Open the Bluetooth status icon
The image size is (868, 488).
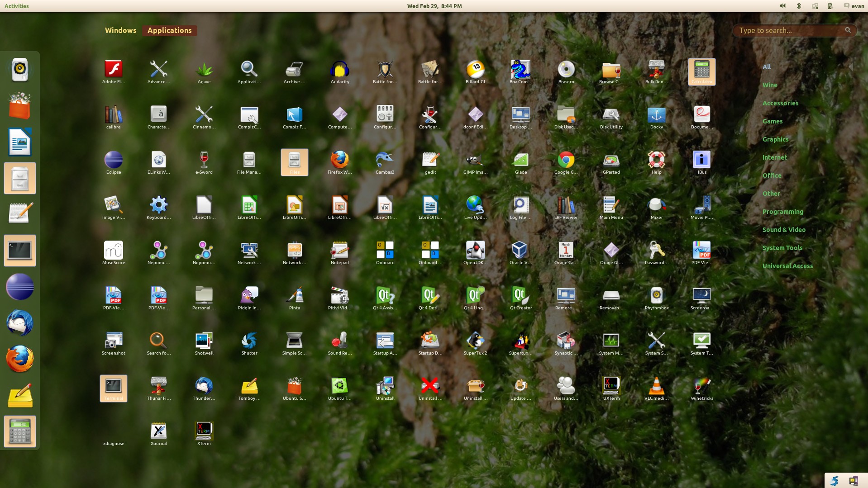799,6
